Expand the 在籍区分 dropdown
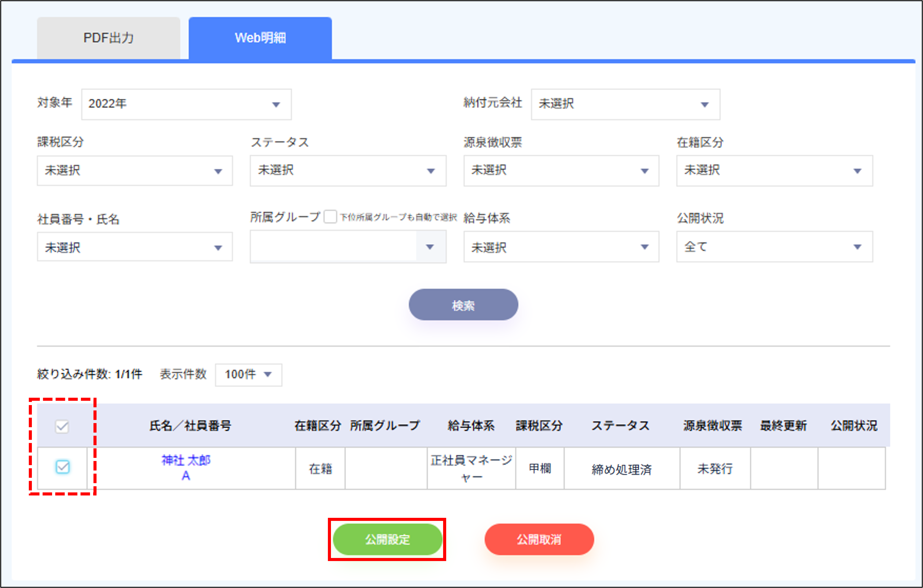 [774, 171]
